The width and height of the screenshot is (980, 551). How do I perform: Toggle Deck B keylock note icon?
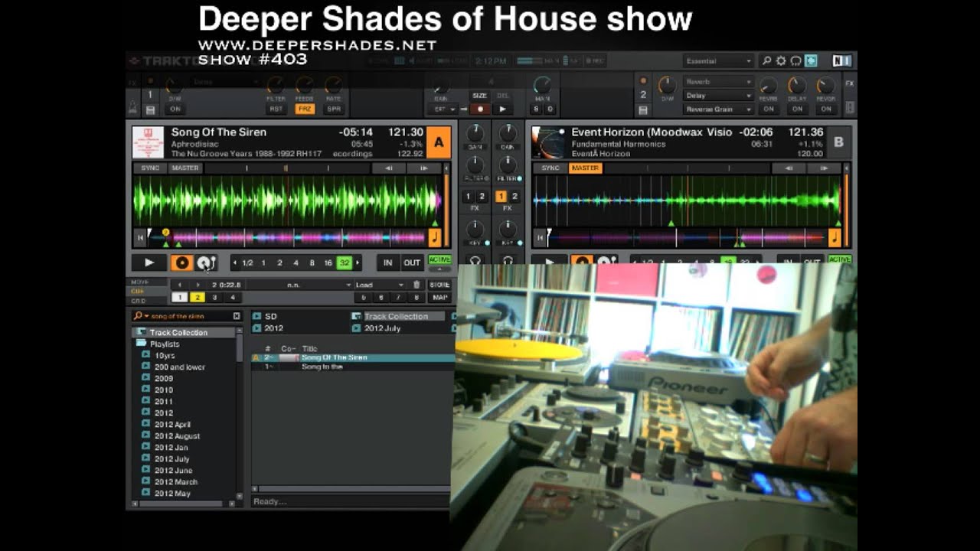click(x=835, y=238)
